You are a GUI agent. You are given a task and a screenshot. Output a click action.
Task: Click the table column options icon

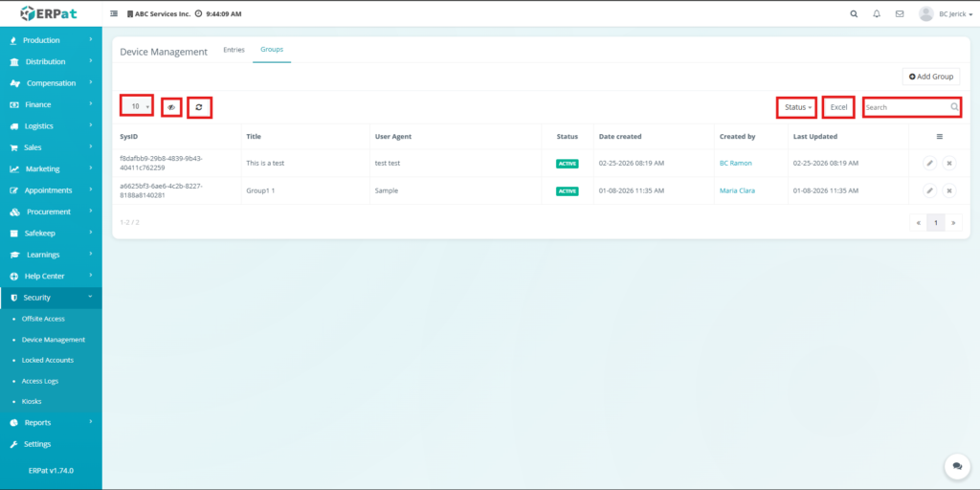[939, 137]
